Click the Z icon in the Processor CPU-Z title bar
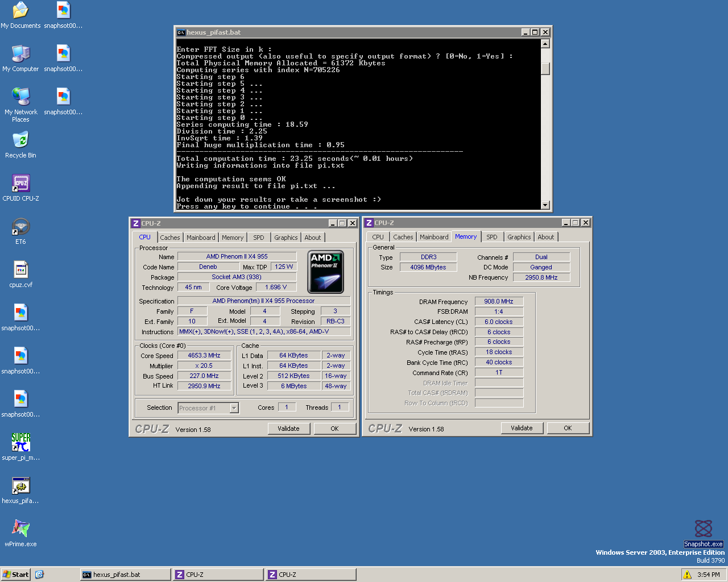The image size is (728, 582). [x=136, y=223]
